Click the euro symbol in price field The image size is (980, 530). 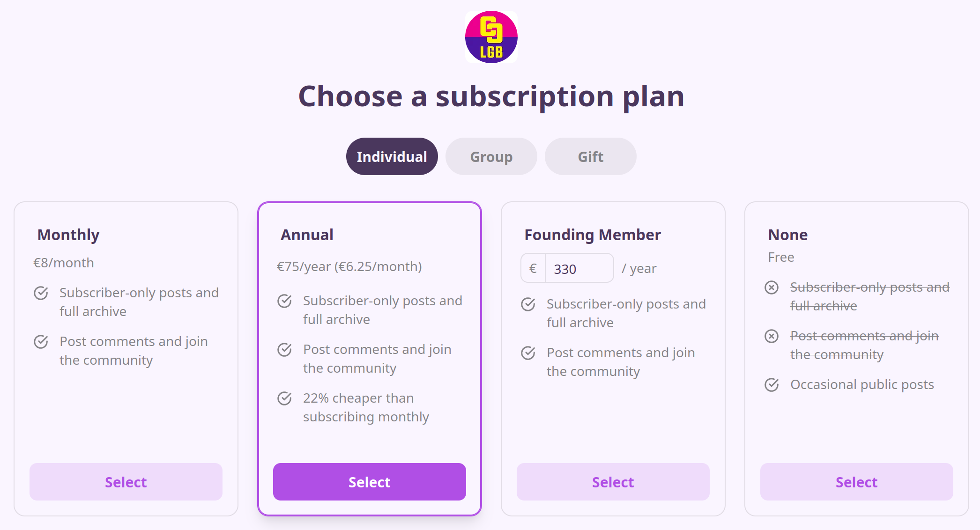click(x=533, y=269)
